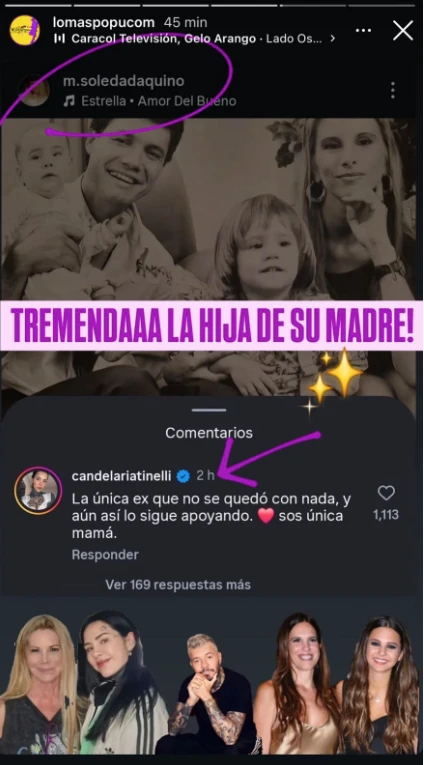Tap the blue verified badge
The width and height of the screenshot is (424, 765).
183,476
